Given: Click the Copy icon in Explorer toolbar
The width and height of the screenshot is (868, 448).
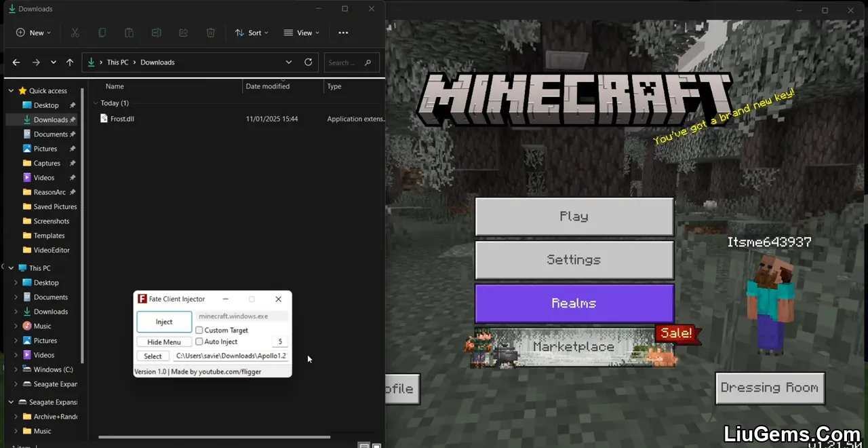Looking at the screenshot, I should coord(102,33).
